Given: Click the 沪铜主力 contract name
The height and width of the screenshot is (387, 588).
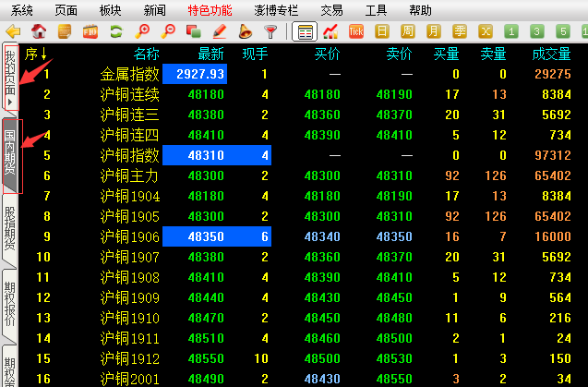Looking at the screenshot, I should pos(129,175).
